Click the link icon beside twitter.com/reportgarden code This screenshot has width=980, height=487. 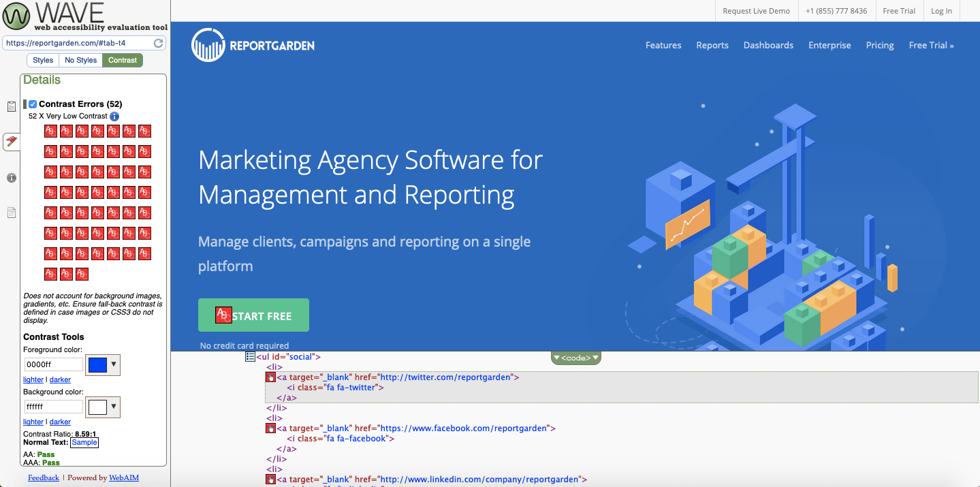click(x=270, y=377)
